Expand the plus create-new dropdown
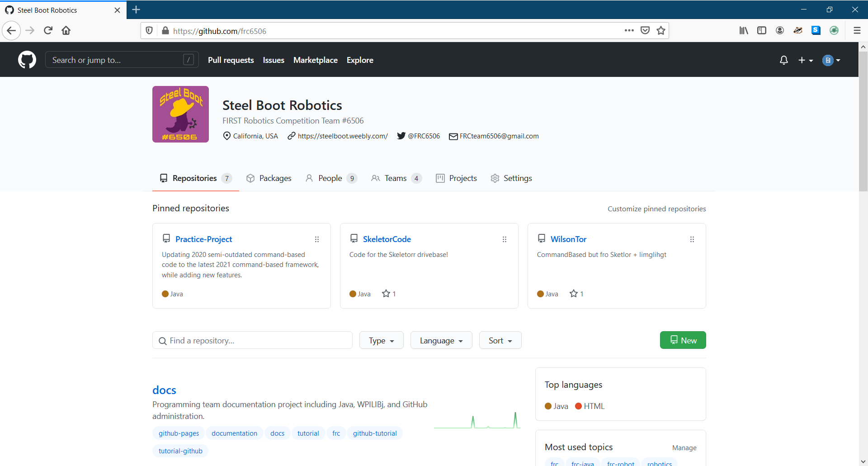This screenshot has width=868, height=466. click(806, 60)
